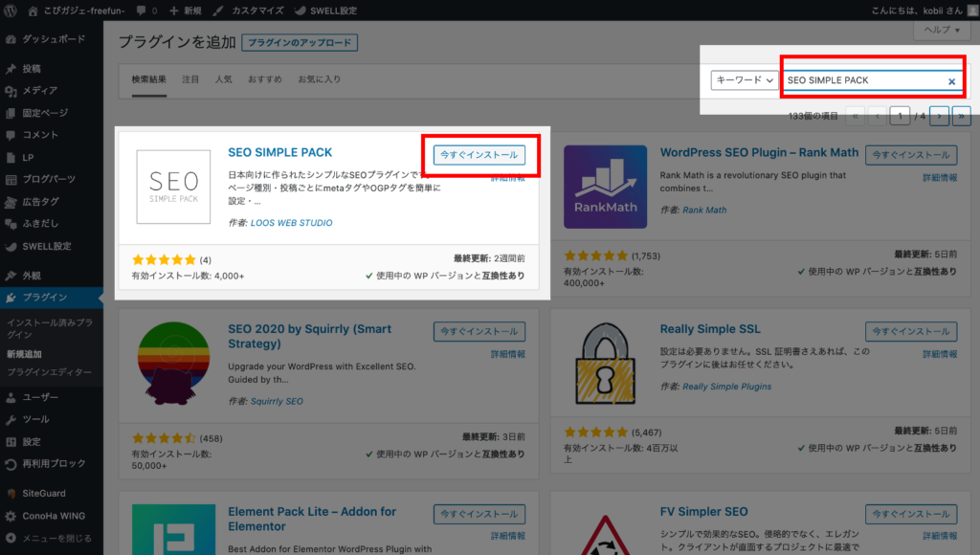Image resolution: width=980 pixels, height=555 pixels.
Task: Open Really Simple Plugins author link
Action: tap(727, 387)
